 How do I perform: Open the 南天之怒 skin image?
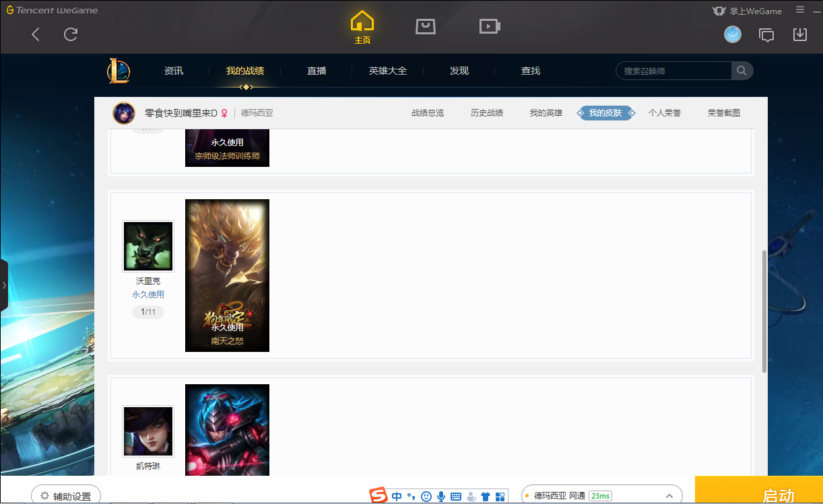tap(227, 275)
